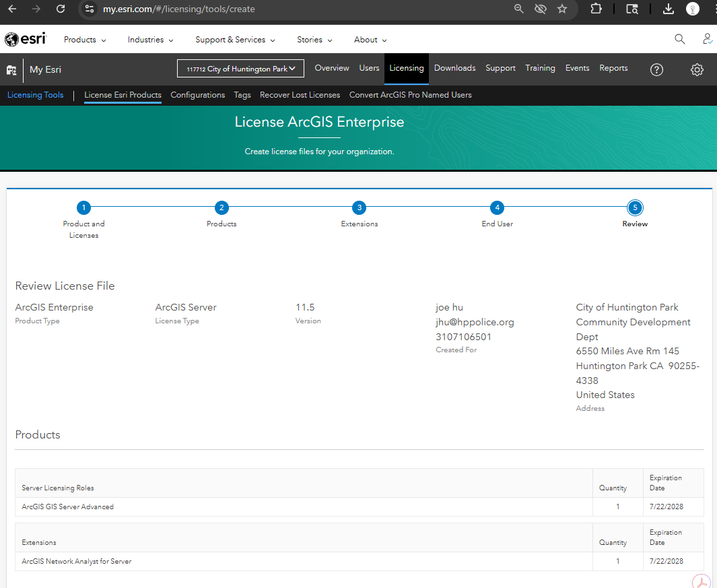Open the help question mark icon
Image resolution: width=717 pixels, height=588 pixels.
click(656, 70)
